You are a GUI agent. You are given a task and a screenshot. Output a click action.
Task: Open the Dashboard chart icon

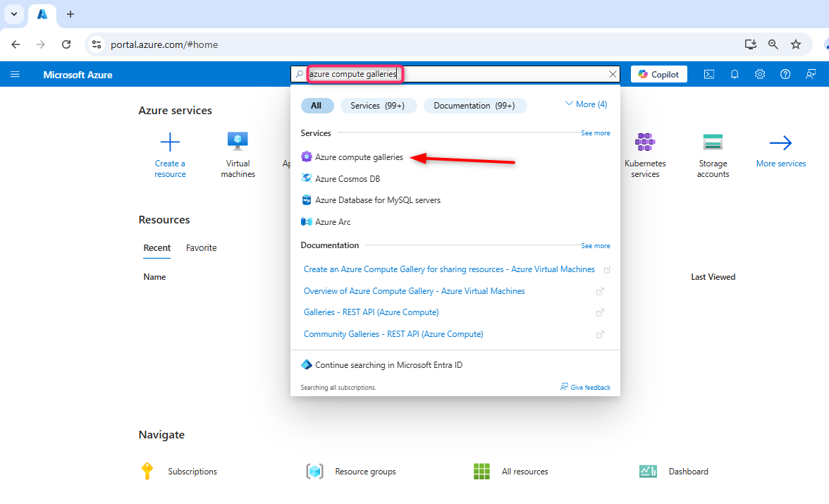(x=648, y=471)
